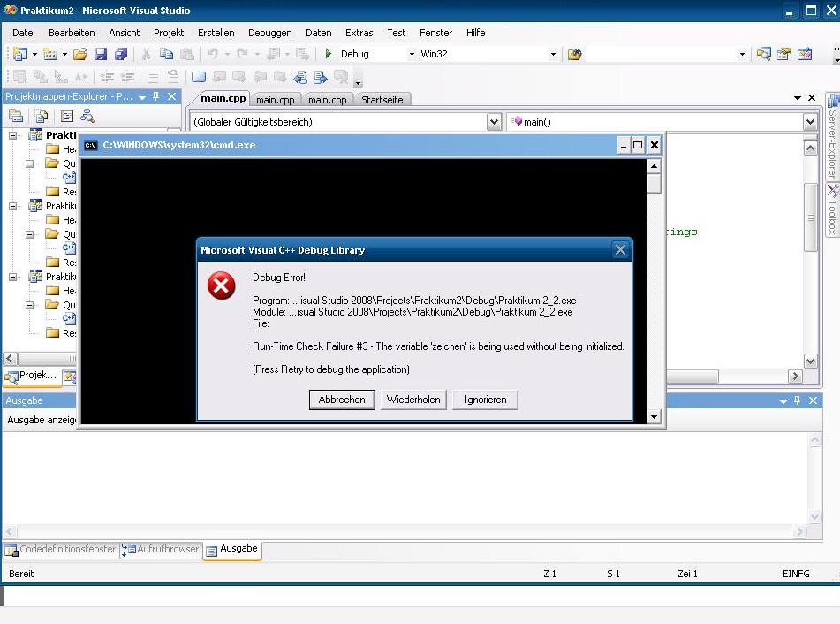Collapse the second Praktik project node
Viewport: 840px width, 624px height.
coord(13,206)
